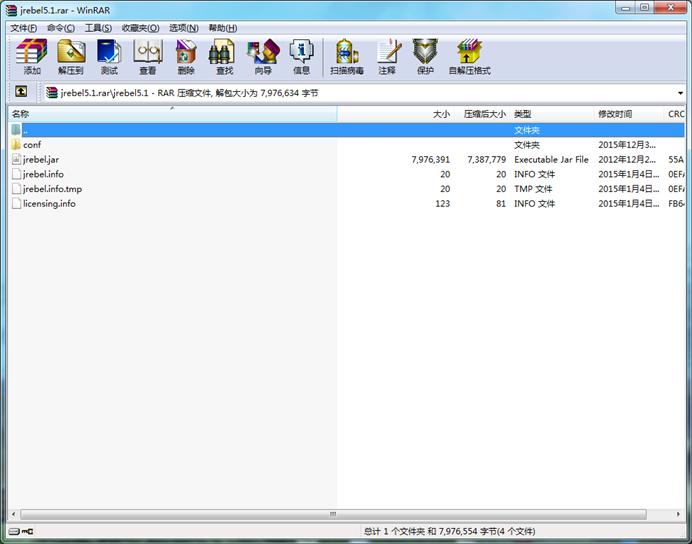This screenshot has height=544, width=692.
Task: Open the Tools (工具) menu
Action: 98,28
